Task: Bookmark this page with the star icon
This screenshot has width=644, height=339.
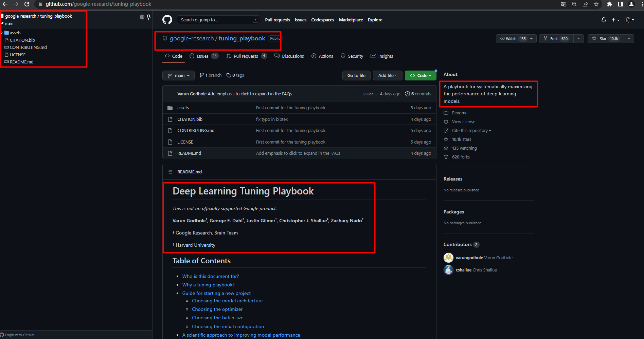Action: [x=596, y=4]
